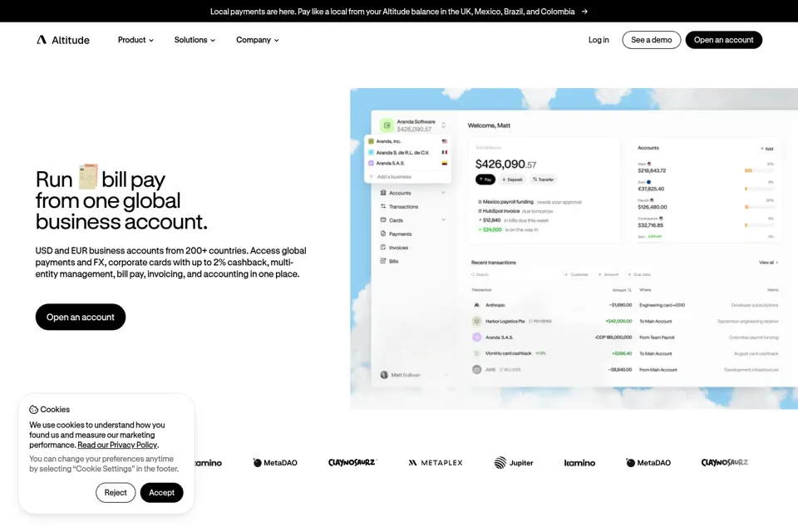Click the Mexico payroll funding notice

coord(530,202)
